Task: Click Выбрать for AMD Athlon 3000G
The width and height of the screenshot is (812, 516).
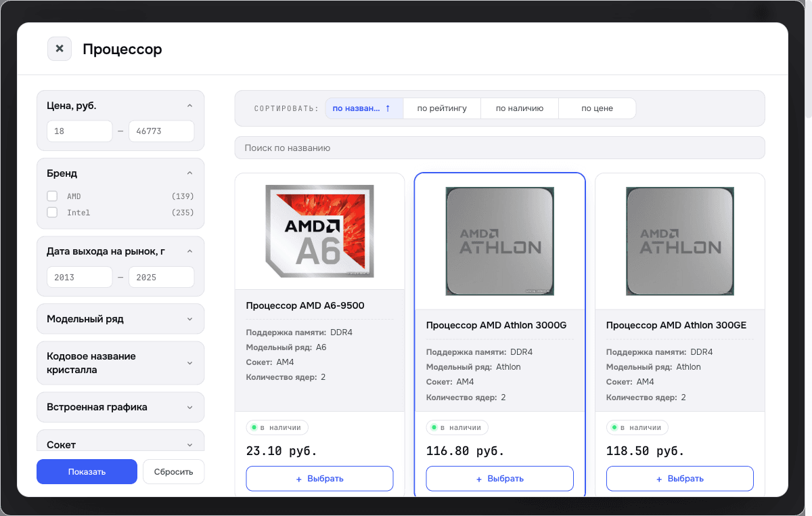Action: pyautogui.click(x=499, y=479)
